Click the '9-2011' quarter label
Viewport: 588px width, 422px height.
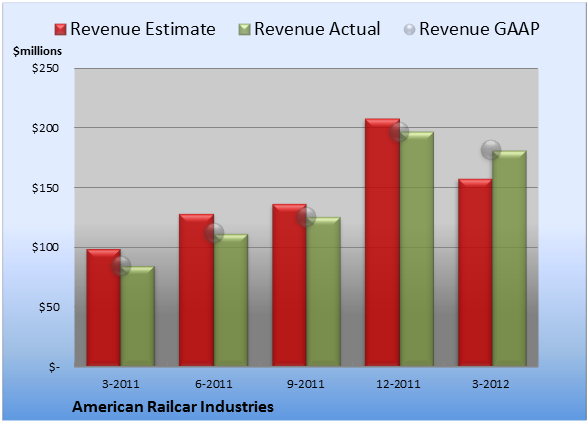click(x=306, y=384)
